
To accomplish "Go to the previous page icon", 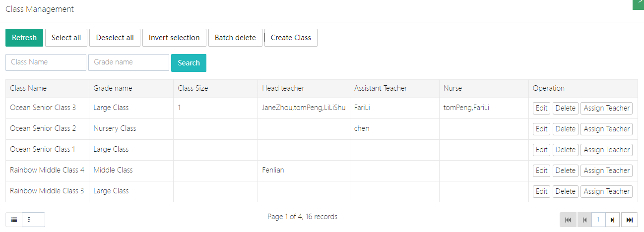I will [585, 220].
